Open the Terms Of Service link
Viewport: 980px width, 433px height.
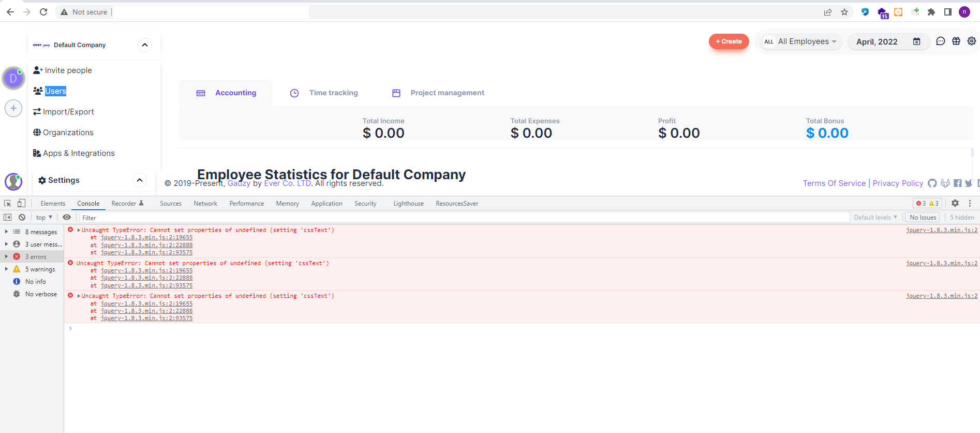click(x=834, y=183)
